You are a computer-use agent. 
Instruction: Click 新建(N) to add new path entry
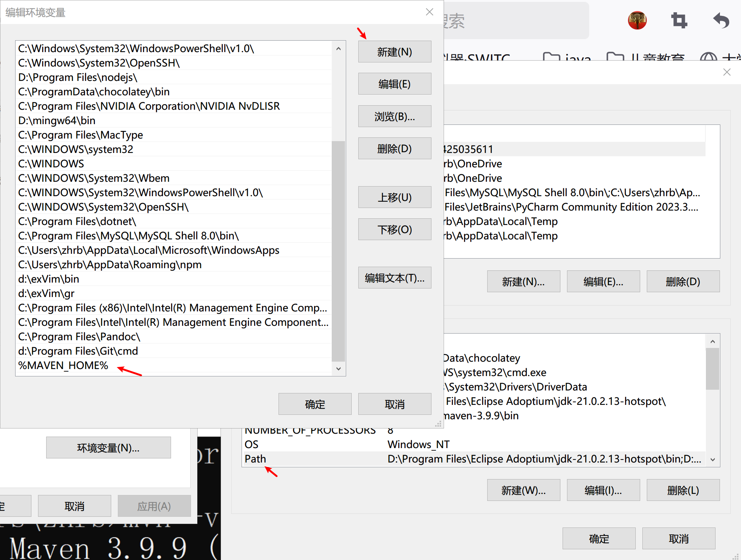[395, 52]
